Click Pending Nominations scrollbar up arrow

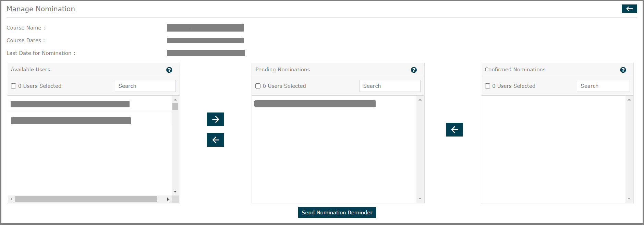420,99
